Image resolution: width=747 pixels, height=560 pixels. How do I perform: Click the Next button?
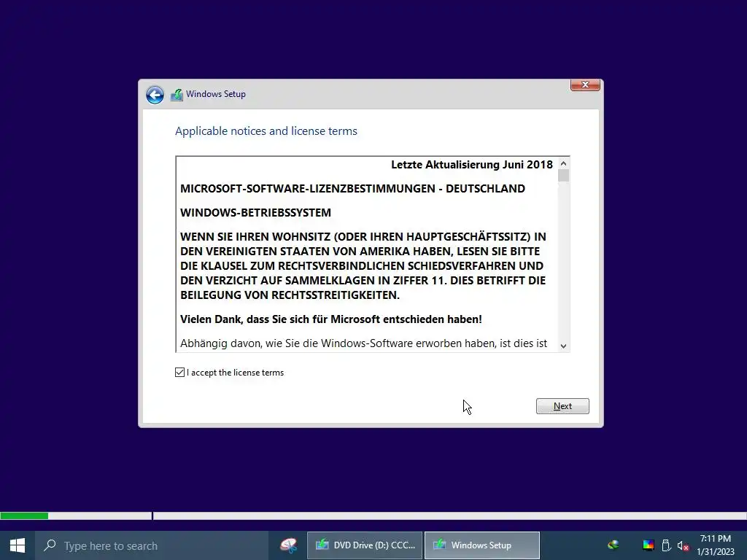click(x=562, y=406)
